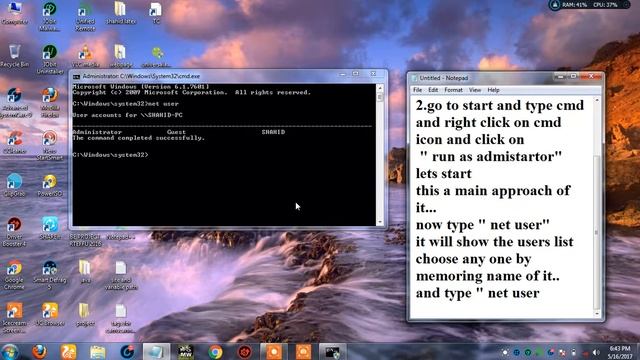This screenshot has height=360, width=640.
Task: Click the end of 'and type " net user' line
Action: 540,293
